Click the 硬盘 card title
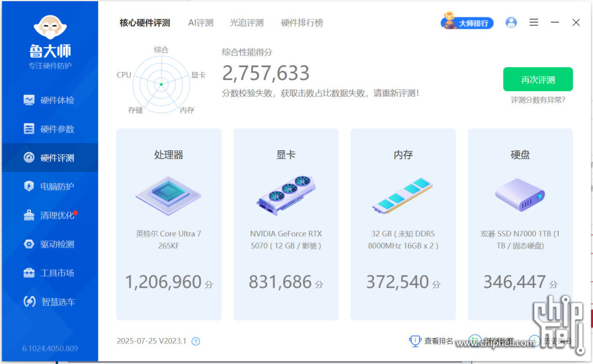This screenshot has width=593, height=364. [x=520, y=155]
